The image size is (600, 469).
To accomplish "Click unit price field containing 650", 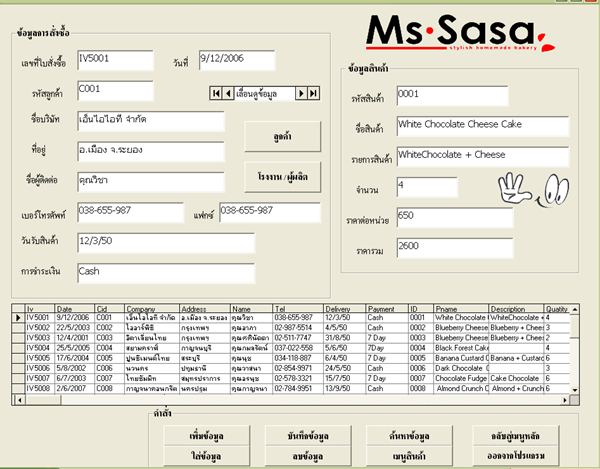I will click(455, 218).
